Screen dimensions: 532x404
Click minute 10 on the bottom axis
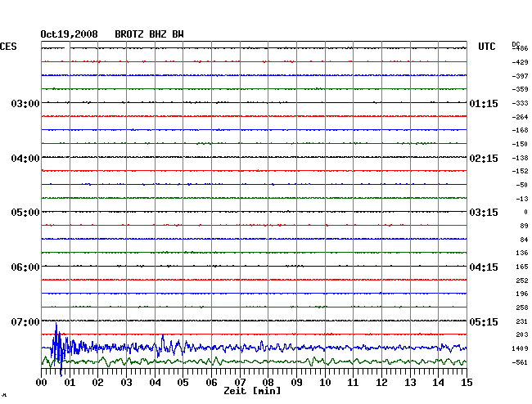(x=325, y=382)
